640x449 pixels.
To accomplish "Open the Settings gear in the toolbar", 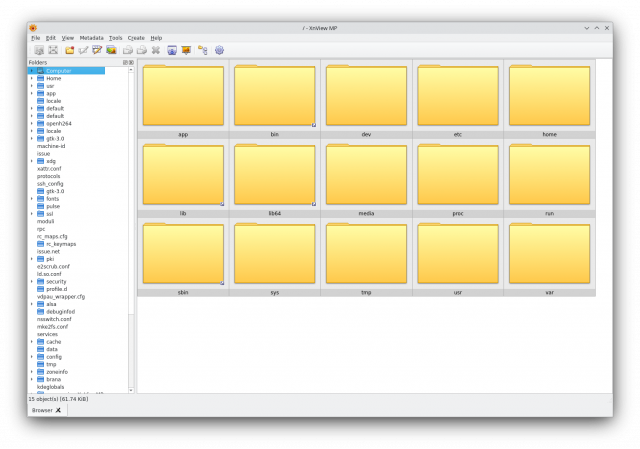I will 219,50.
